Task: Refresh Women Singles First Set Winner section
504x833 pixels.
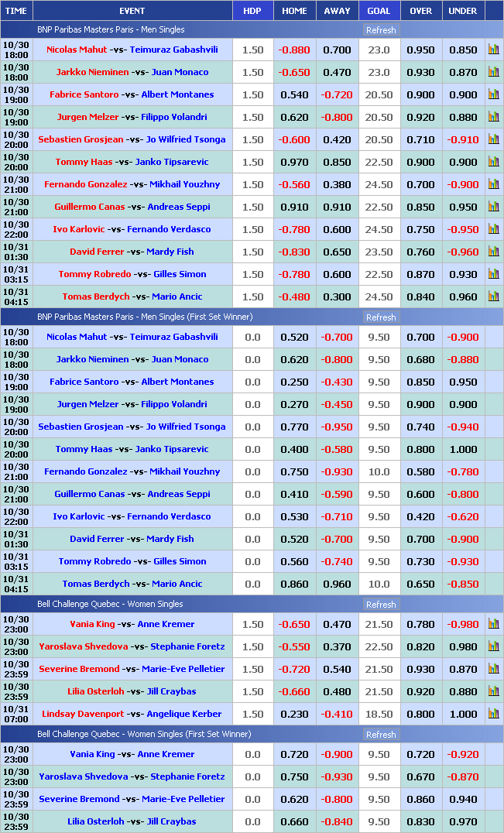Action: coord(380,735)
